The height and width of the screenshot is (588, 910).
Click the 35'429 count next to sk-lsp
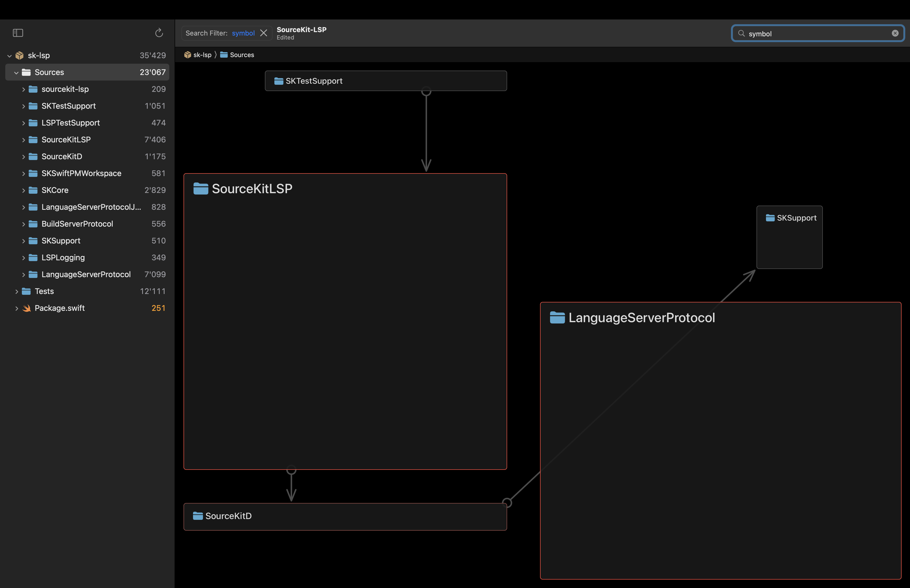[x=153, y=55]
